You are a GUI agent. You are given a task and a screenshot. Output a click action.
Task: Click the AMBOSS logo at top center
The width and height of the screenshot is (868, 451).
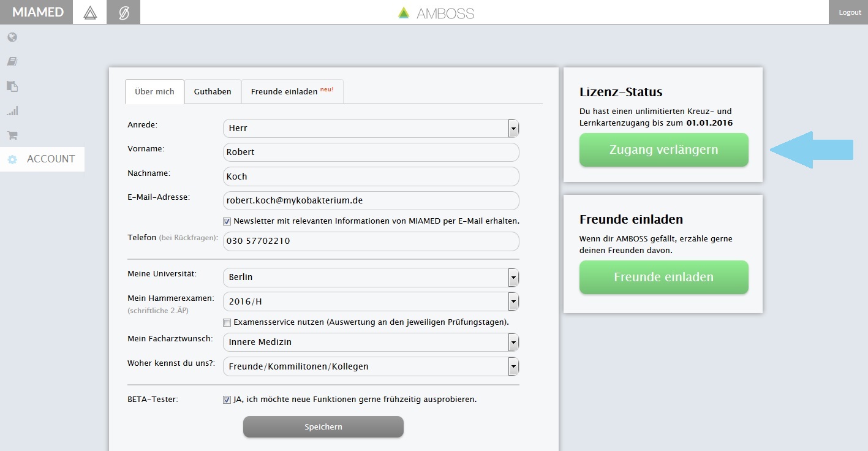[x=436, y=13]
